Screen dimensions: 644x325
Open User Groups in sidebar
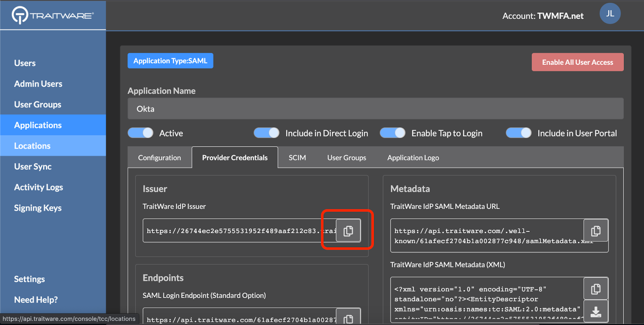tap(53, 104)
